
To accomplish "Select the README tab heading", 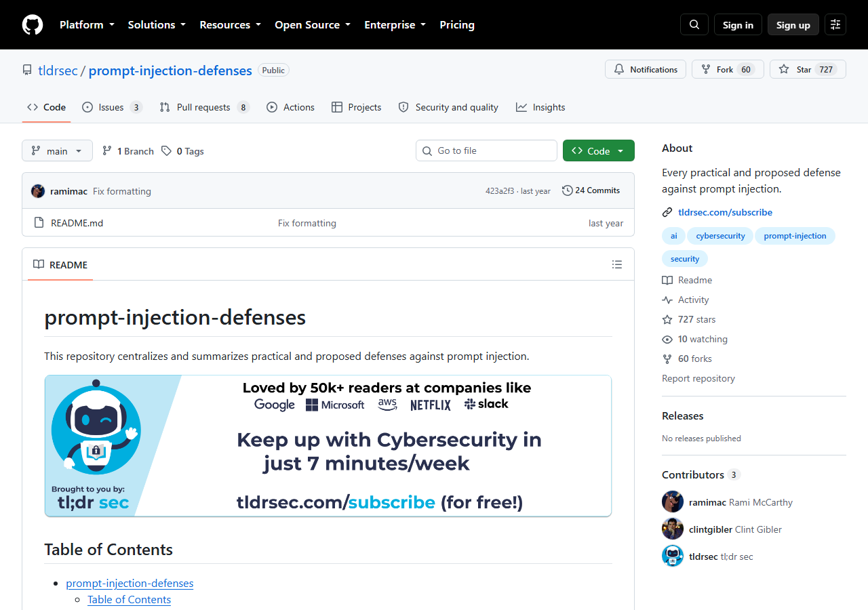I will tap(60, 264).
